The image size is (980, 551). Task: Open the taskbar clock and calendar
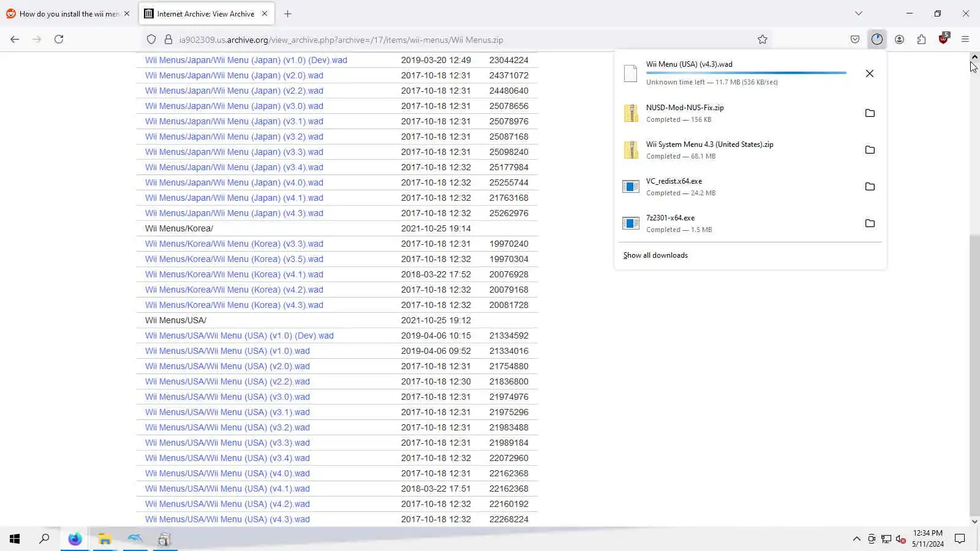tap(928, 538)
